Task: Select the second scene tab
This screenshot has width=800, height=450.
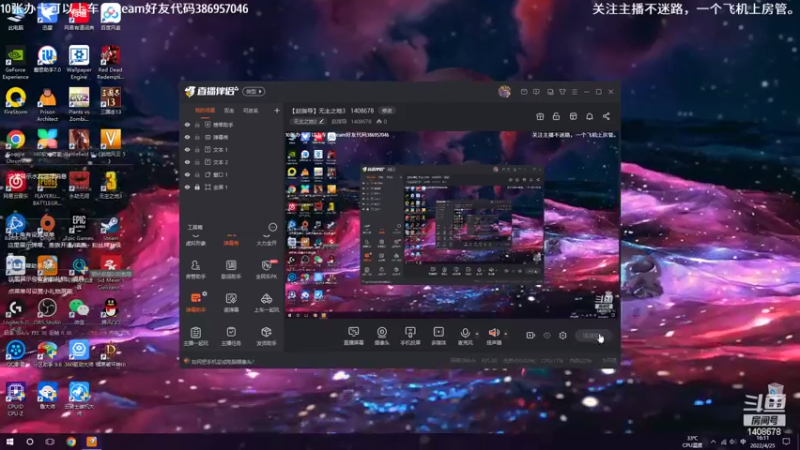Action: [x=229, y=110]
